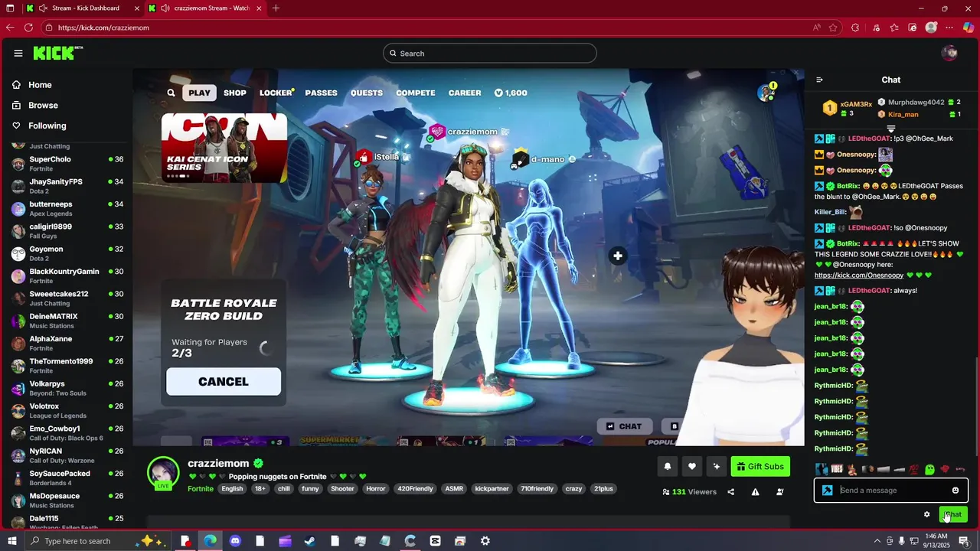Click the sparkle subscribe icon

[x=717, y=466]
